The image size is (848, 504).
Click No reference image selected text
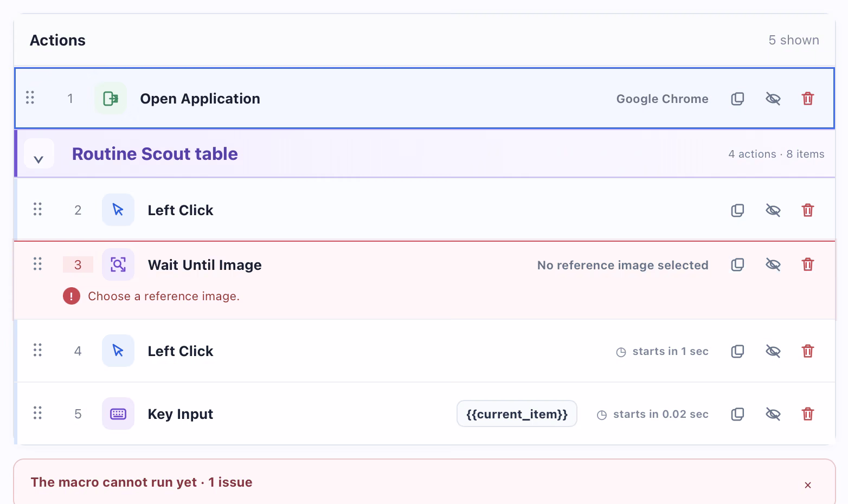[x=622, y=265]
